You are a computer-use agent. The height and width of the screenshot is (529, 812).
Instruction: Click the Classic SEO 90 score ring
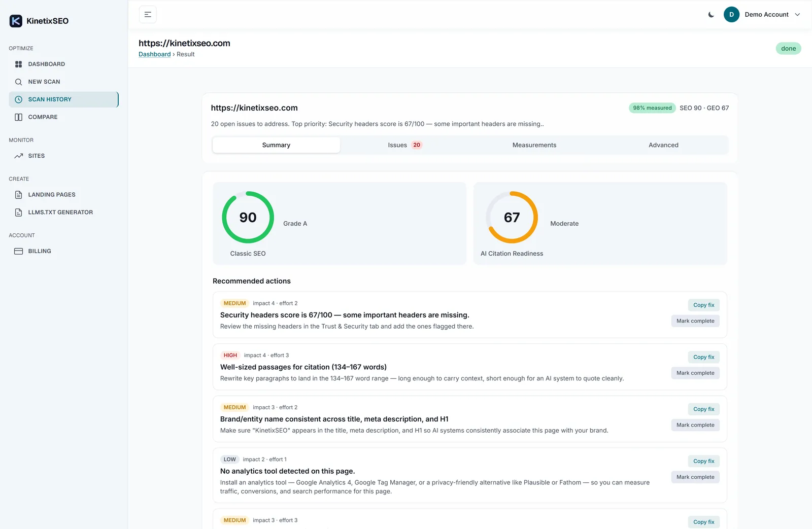click(248, 217)
